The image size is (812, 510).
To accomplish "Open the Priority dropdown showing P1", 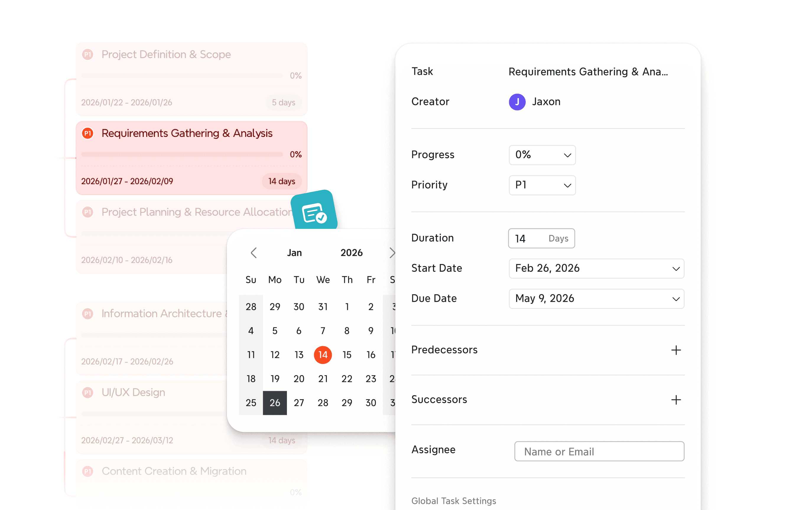I will pos(542,185).
